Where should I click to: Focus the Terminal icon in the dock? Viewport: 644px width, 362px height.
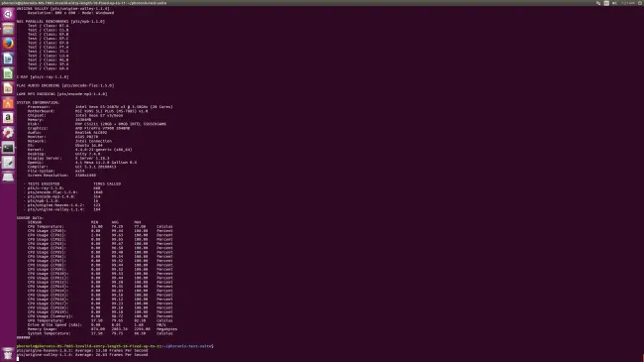point(8,147)
